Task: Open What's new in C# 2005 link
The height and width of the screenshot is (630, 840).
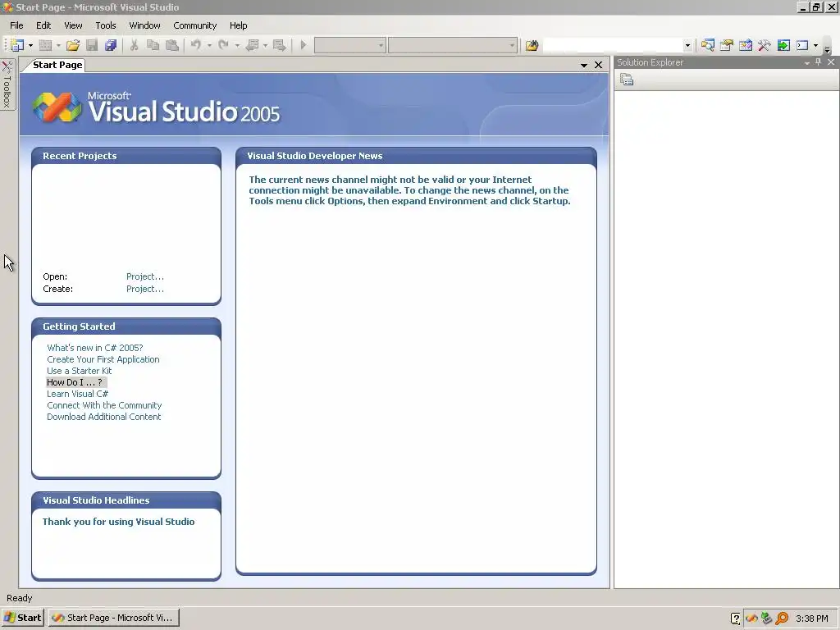Action: pyautogui.click(x=95, y=348)
